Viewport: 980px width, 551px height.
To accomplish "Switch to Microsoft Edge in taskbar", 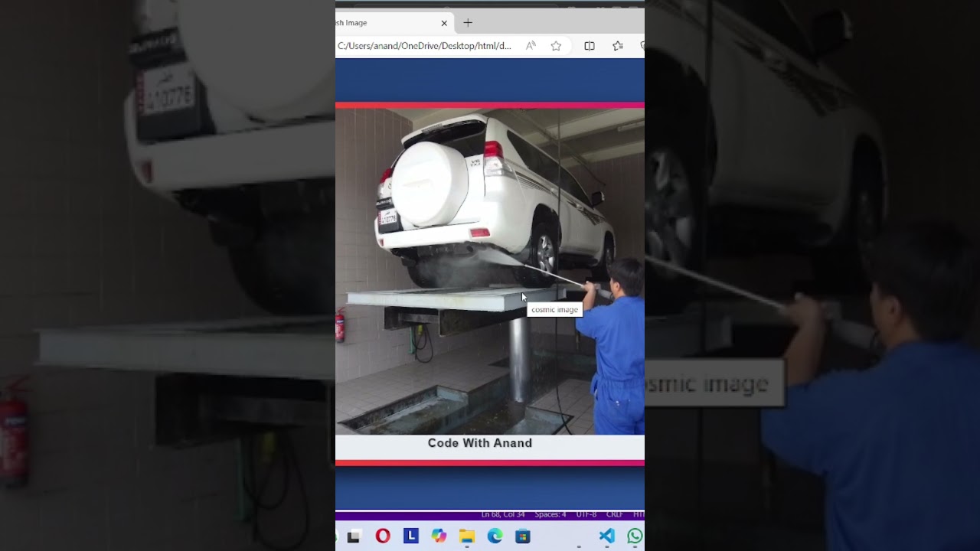I will coord(495,536).
